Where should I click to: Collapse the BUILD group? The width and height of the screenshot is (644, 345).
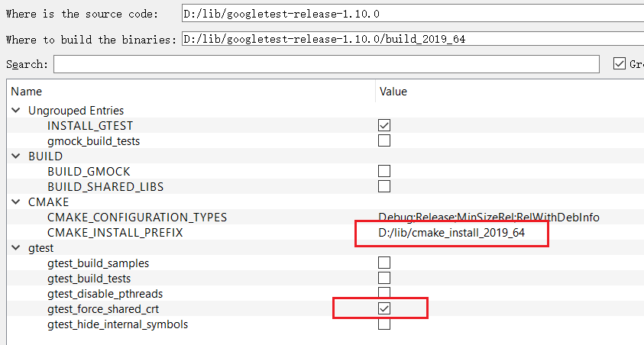[16, 156]
